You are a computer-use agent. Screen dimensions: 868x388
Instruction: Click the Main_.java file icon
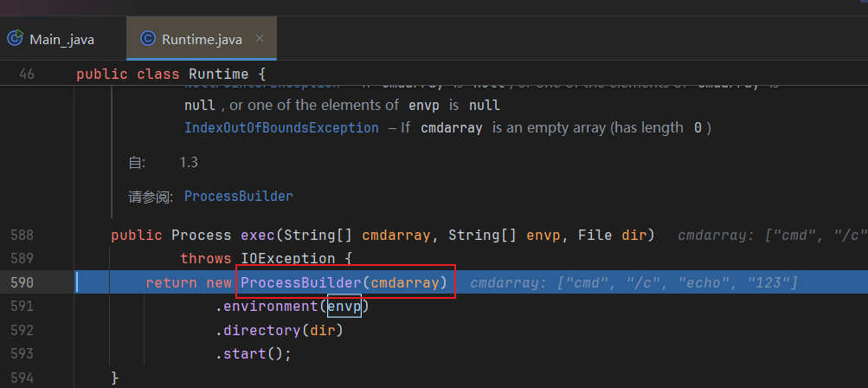click(x=15, y=39)
